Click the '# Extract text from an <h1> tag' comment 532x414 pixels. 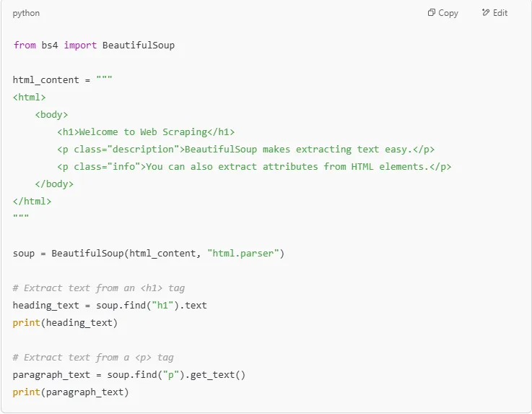point(99,288)
